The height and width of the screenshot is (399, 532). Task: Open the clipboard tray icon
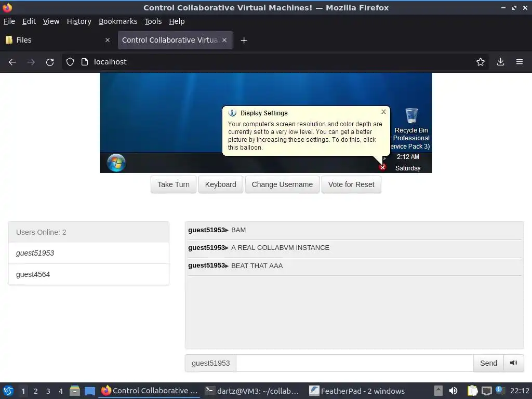pos(472,391)
